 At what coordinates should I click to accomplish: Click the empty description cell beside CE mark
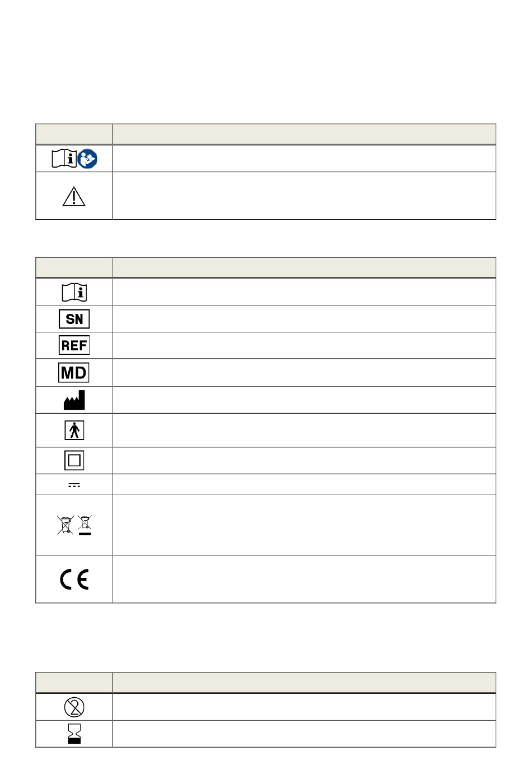pyautogui.click(x=304, y=579)
